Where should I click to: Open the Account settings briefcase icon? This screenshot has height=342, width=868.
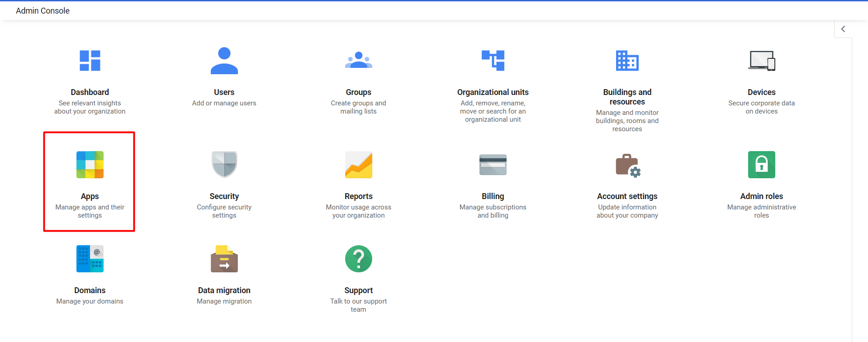coord(628,166)
